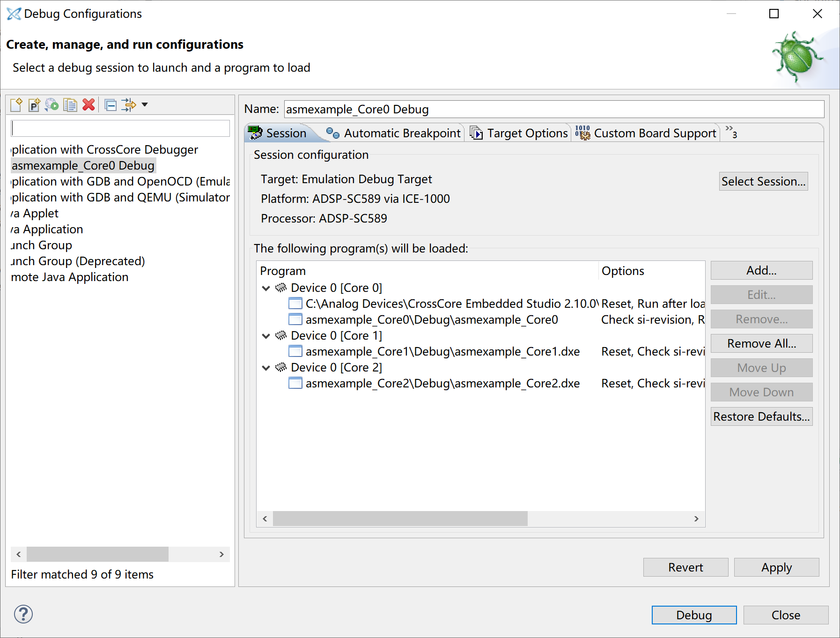The image size is (840, 638).
Task: Click Duplicate configuration icon
Action: tap(70, 104)
